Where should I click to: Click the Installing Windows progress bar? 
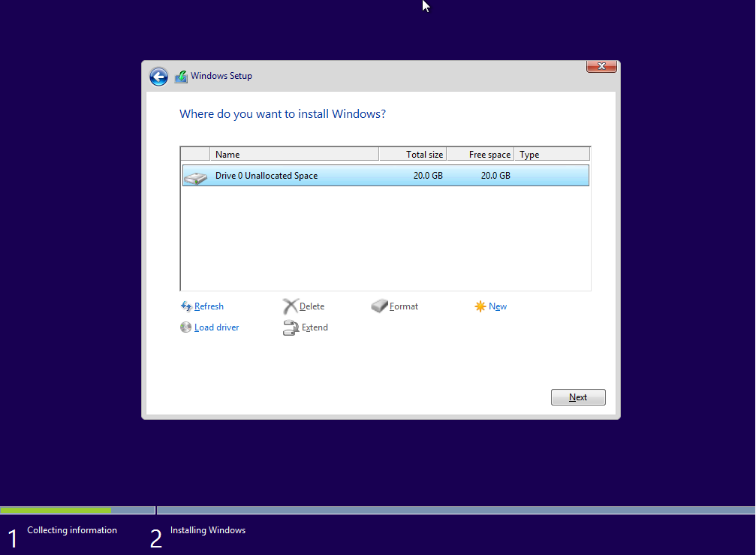456,510
